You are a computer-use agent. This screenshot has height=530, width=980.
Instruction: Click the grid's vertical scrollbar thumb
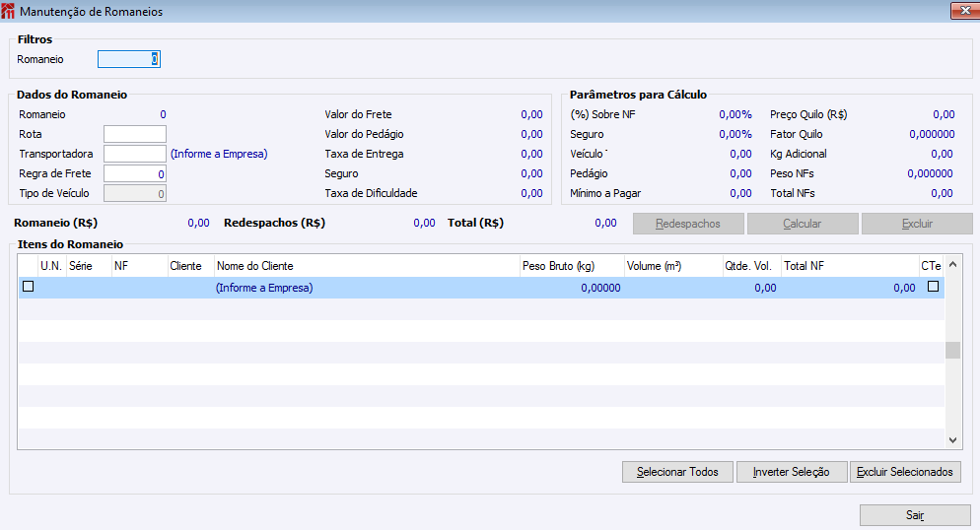[952, 350]
